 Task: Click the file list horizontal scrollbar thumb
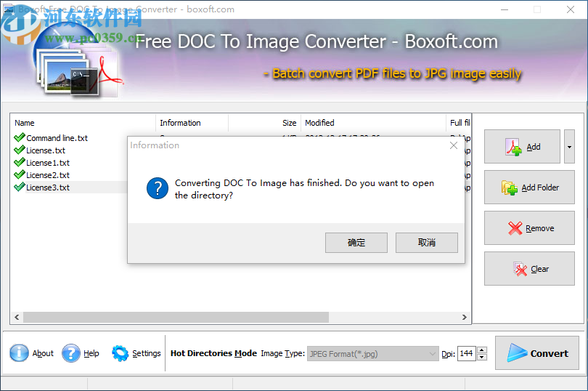[176, 317]
